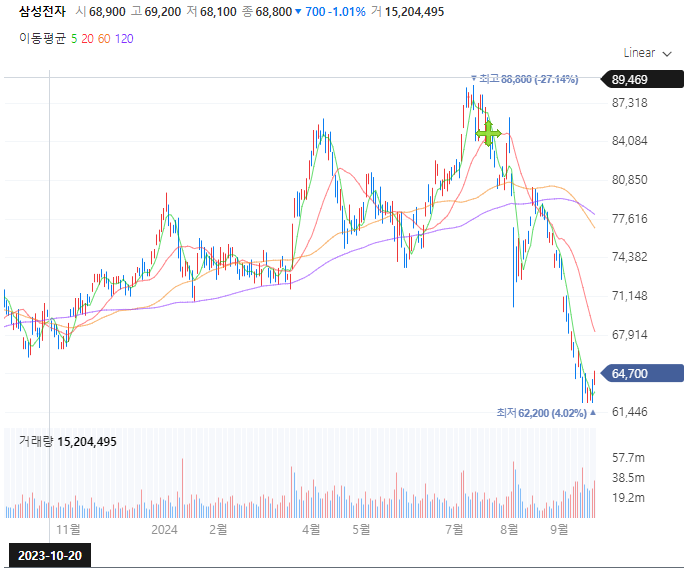
Task: Toggle the 120-day moving average legend
Action: coord(124,38)
